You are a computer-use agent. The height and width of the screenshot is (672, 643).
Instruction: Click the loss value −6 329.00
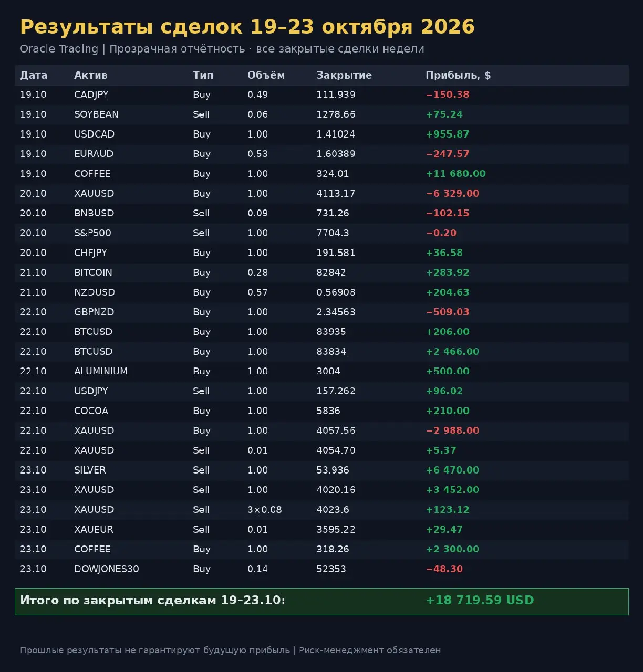pyautogui.click(x=452, y=193)
